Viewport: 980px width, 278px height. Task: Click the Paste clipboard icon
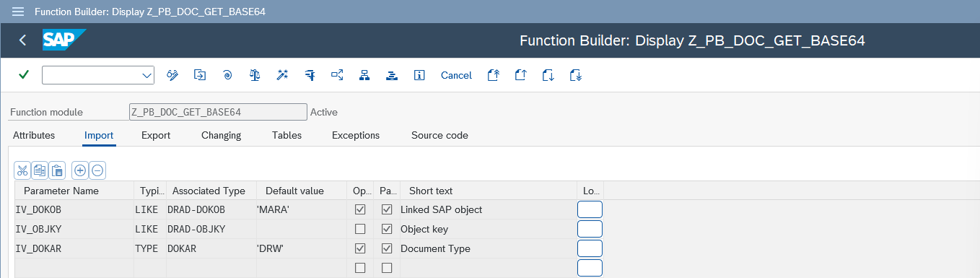pyautogui.click(x=57, y=170)
